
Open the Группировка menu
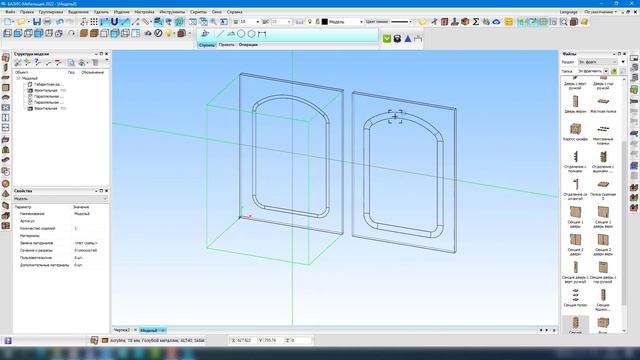[51, 12]
